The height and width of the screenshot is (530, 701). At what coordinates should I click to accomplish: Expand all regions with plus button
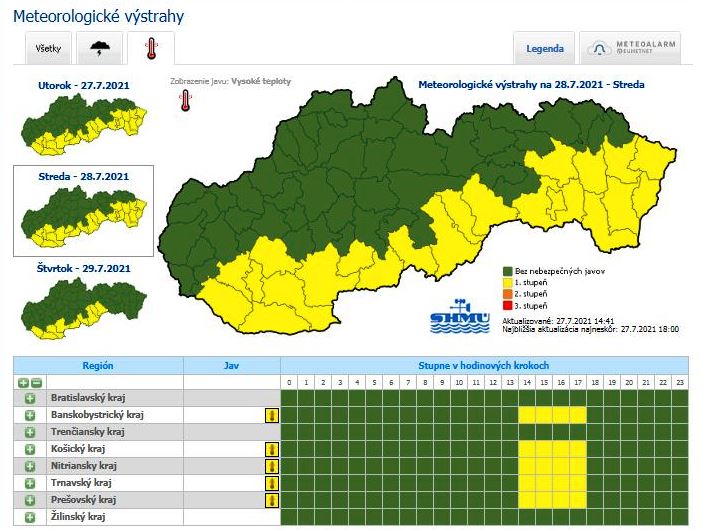click(23, 382)
